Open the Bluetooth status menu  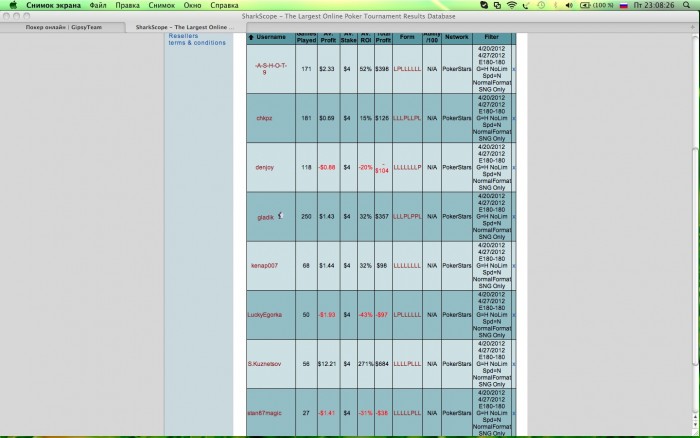point(555,5)
